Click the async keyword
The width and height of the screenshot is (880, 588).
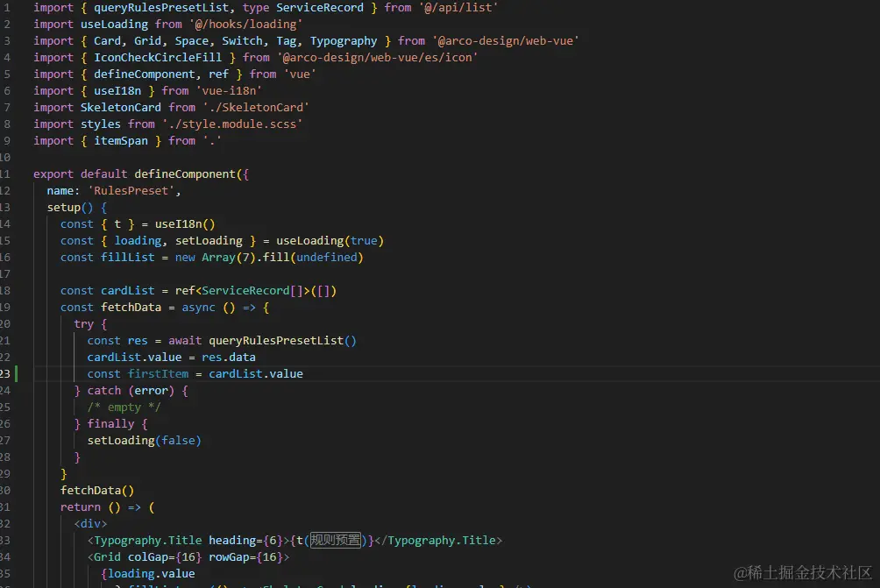coord(198,308)
